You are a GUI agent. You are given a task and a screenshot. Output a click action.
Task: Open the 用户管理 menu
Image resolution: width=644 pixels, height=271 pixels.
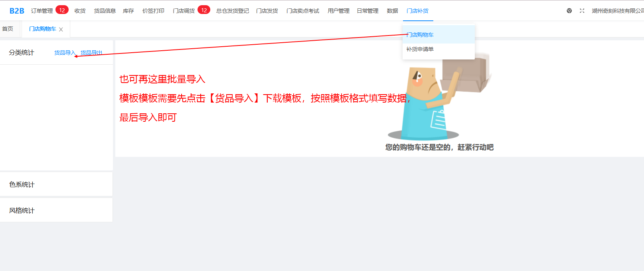pos(338,11)
